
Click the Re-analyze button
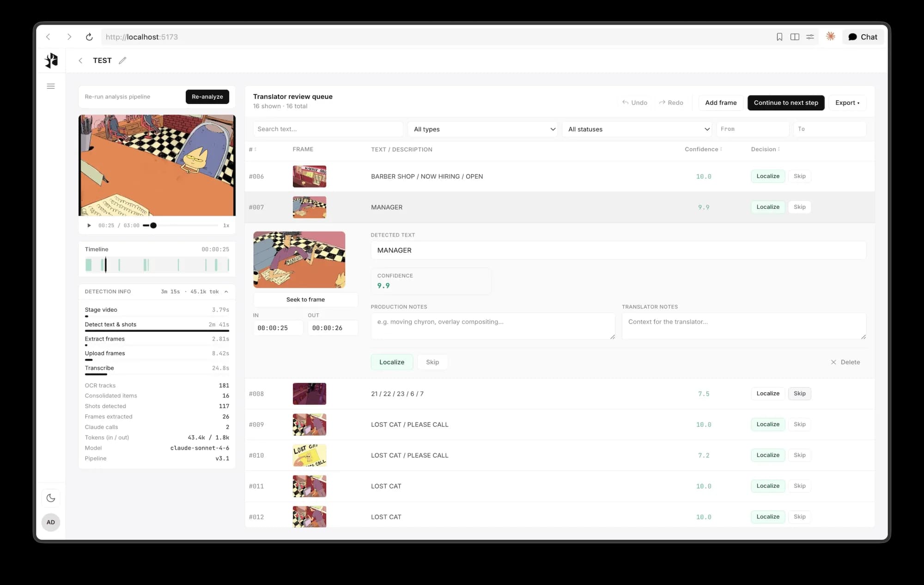(207, 97)
